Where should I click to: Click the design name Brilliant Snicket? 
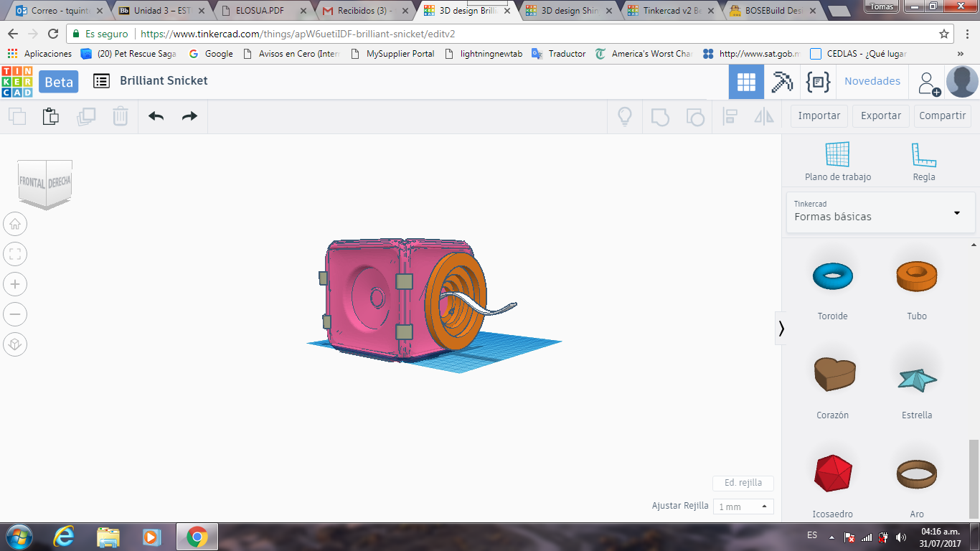point(164,81)
